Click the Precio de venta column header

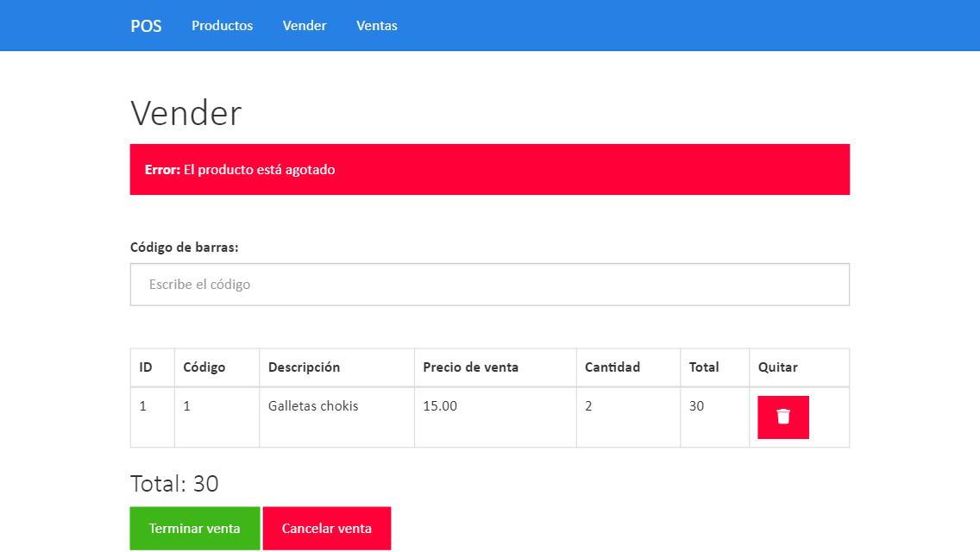[470, 367]
